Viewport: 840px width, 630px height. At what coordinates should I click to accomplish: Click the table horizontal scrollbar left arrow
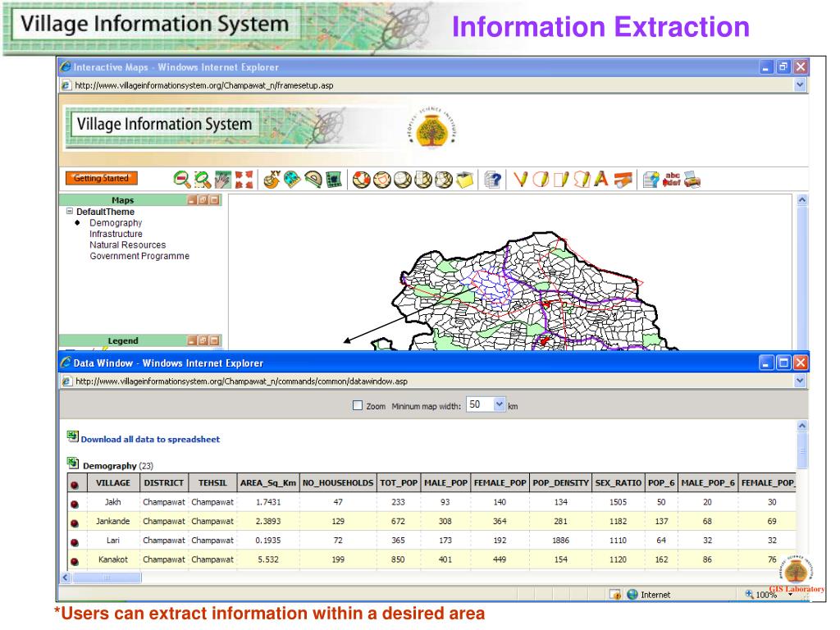(x=66, y=577)
